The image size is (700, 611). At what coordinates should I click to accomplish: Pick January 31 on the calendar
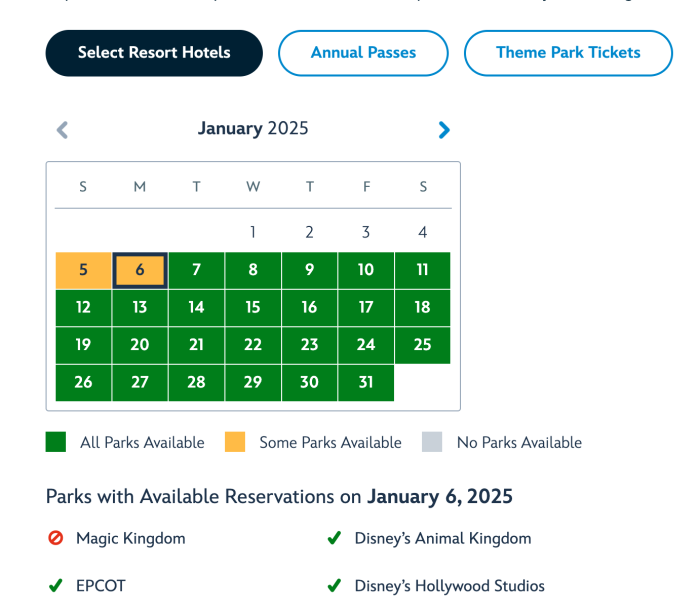366,382
